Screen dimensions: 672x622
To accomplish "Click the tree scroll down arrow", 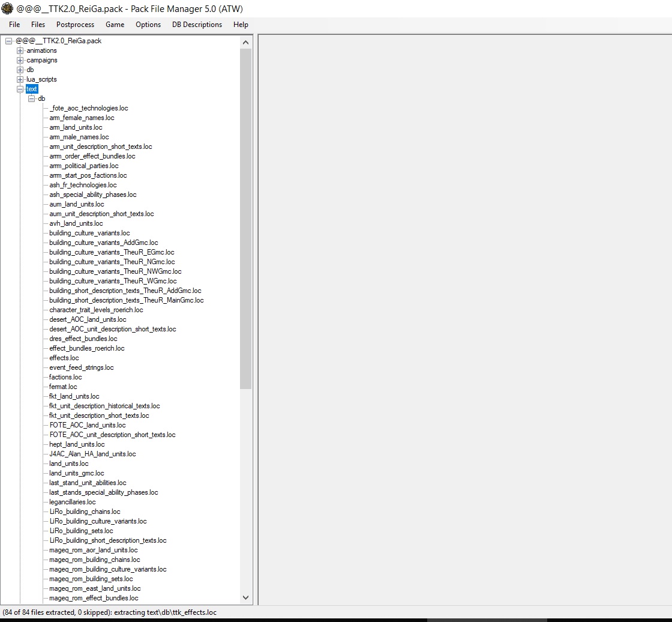I will point(245,597).
